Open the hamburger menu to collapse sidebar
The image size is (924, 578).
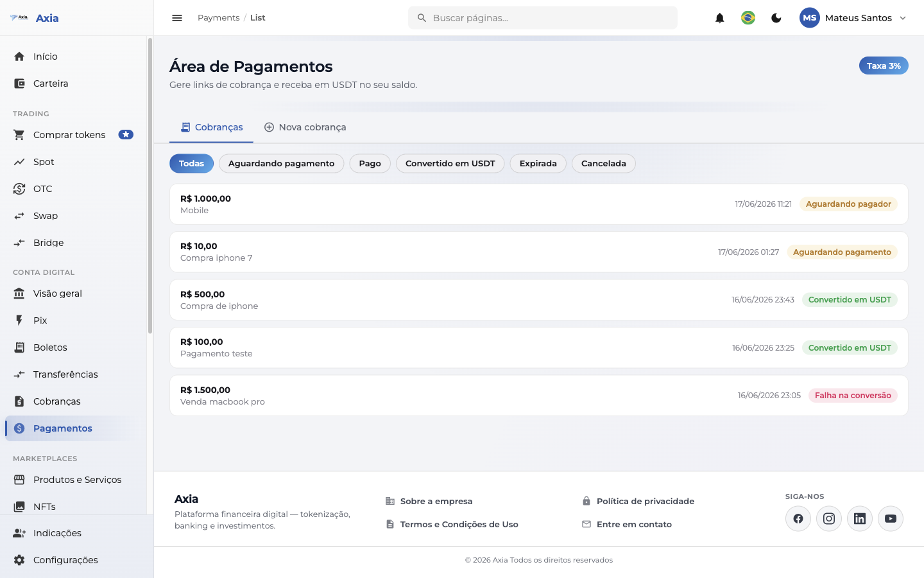point(177,18)
